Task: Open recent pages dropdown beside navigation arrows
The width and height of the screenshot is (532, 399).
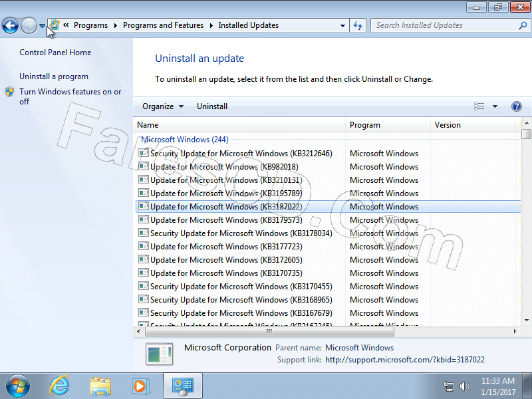Action: click(42, 26)
